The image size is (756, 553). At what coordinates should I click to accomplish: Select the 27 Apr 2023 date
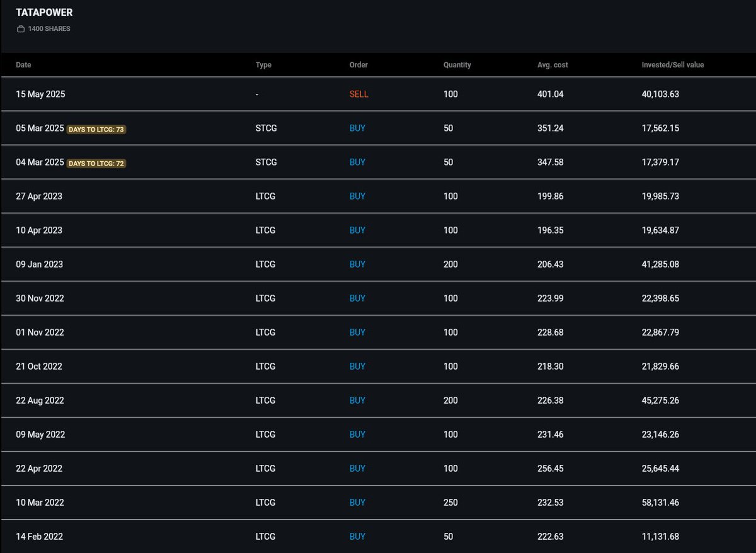click(39, 197)
